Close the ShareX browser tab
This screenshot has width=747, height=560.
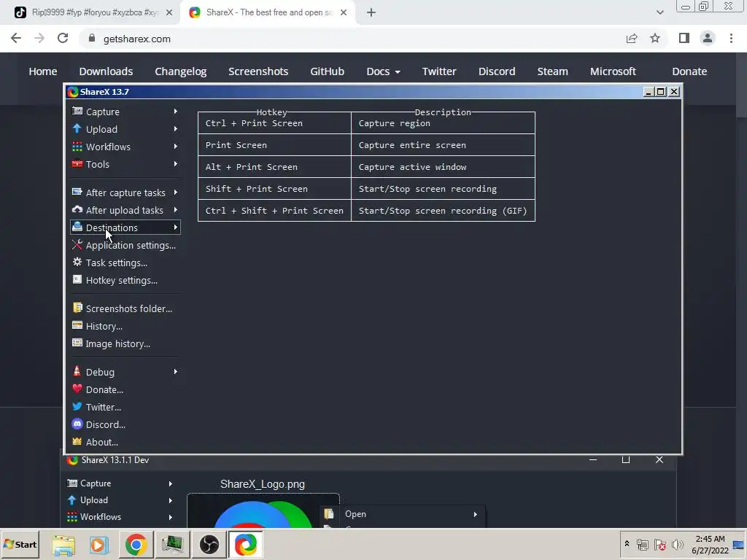click(344, 12)
